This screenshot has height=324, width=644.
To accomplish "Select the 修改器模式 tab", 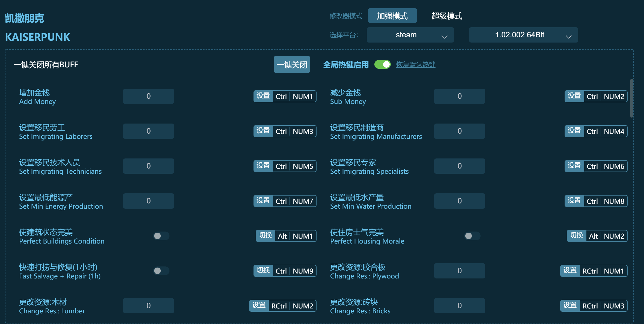I will point(346,16).
